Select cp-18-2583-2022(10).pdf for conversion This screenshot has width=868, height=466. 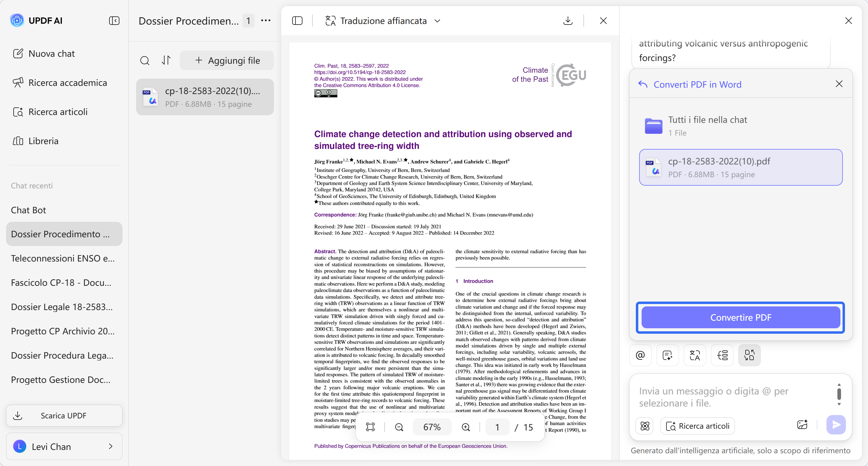pos(741,167)
